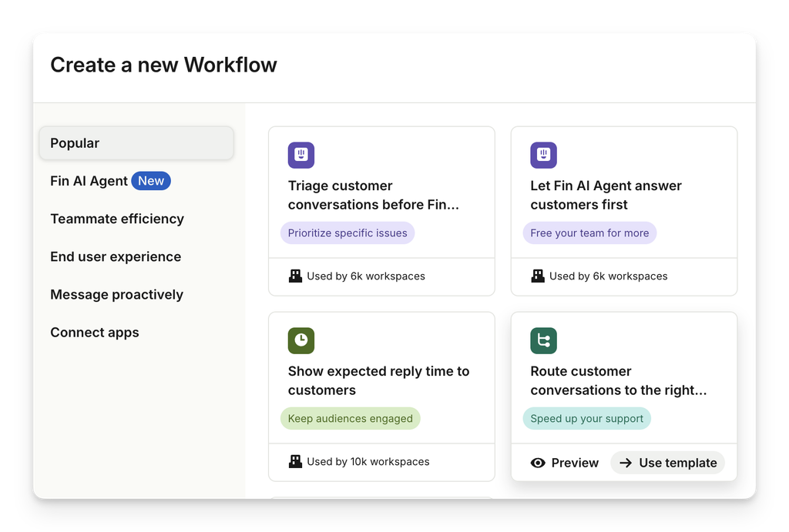This screenshot has width=789, height=532.
Task: Click the Intercom icon on the Let Fin AI Agent card
Action: 543,155
